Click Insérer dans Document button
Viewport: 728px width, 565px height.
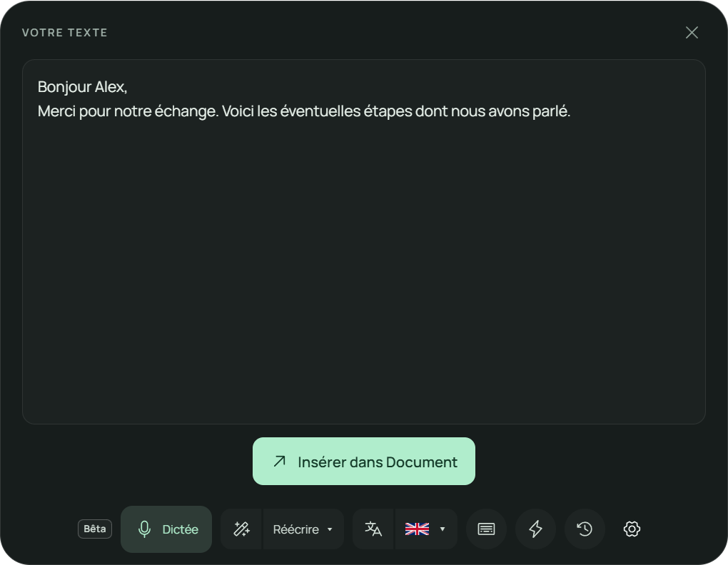364,461
